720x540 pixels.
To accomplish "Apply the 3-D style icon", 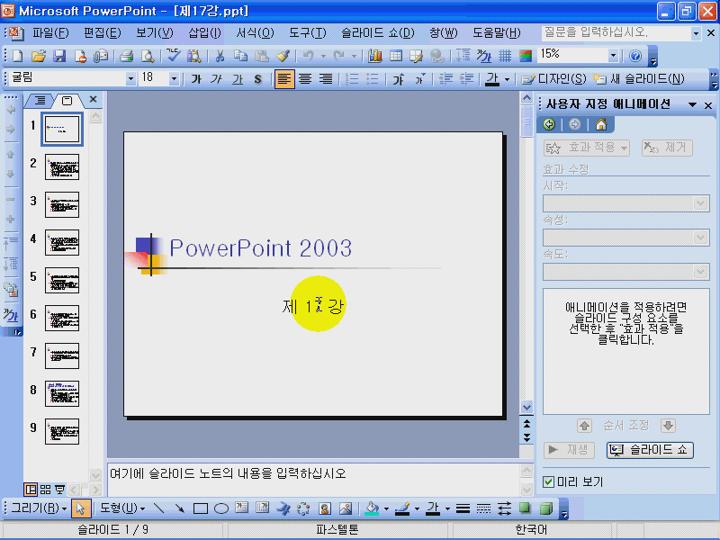I will point(546,508).
